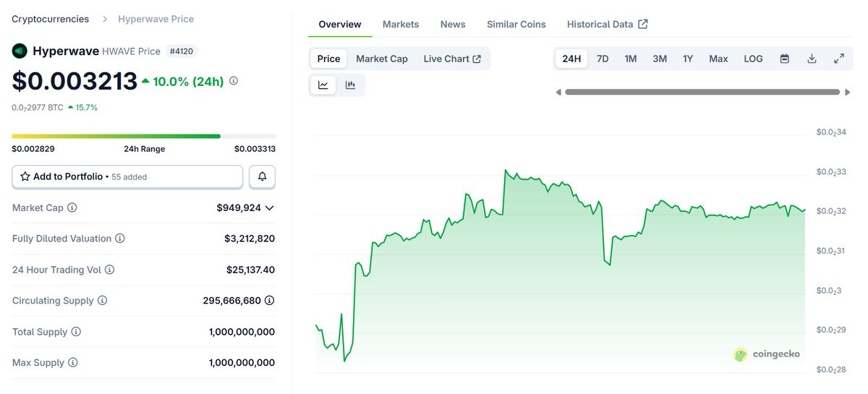Select the Price chart toggle
Viewport: 868px width, 394px height.
click(328, 59)
